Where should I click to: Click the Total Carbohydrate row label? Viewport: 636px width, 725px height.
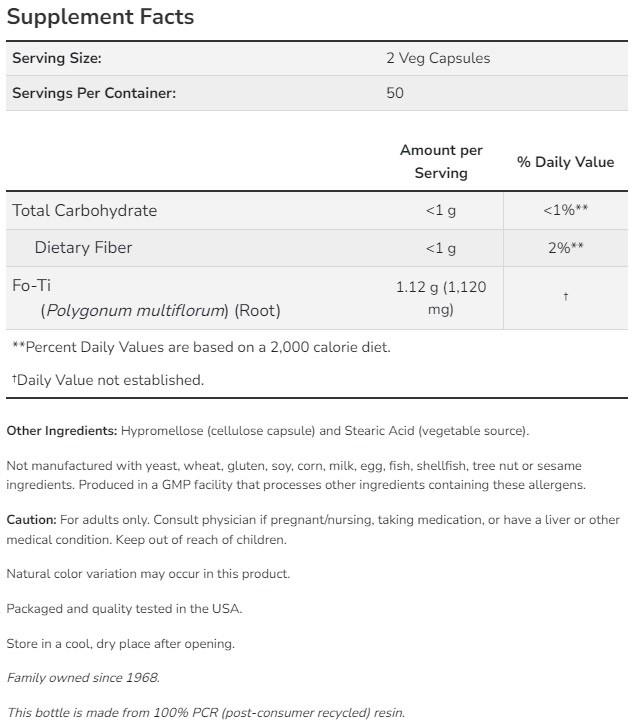(85, 211)
